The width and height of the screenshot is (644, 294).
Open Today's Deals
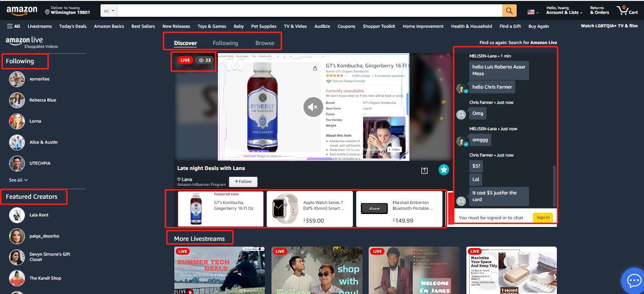point(73,26)
